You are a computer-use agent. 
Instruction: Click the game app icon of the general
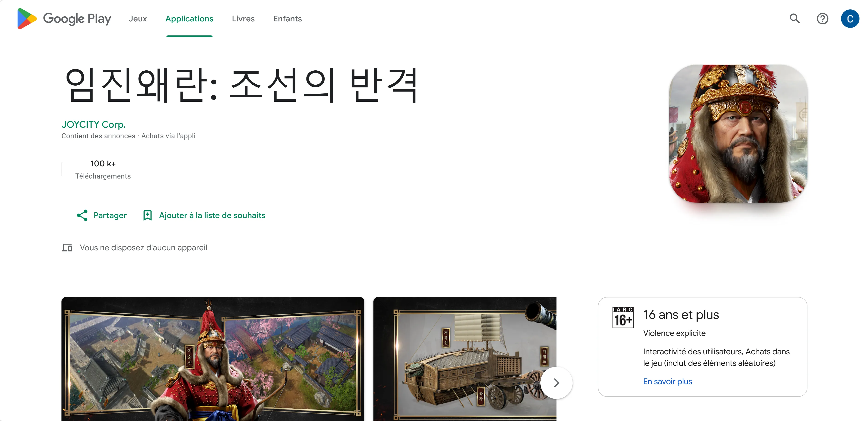tap(738, 134)
